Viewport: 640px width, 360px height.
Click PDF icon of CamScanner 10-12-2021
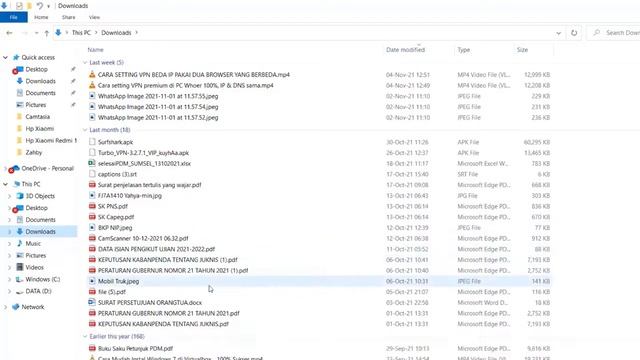tap(92, 238)
